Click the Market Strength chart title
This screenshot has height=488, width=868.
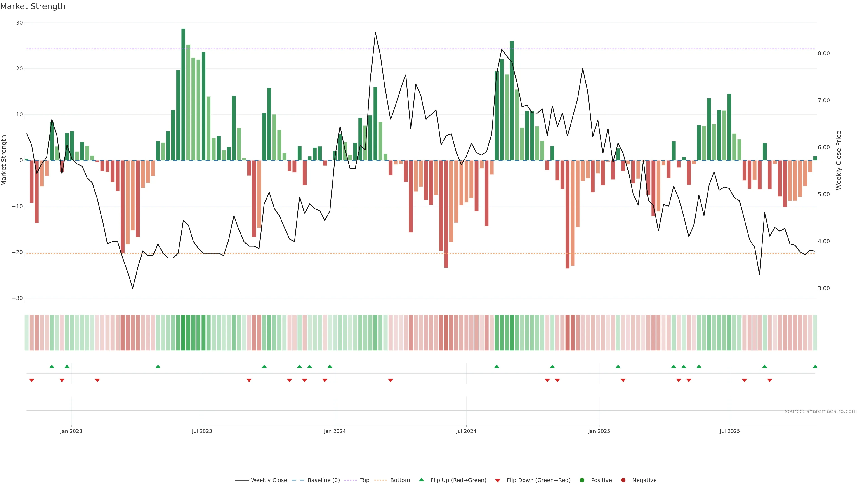click(x=33, y=6)
